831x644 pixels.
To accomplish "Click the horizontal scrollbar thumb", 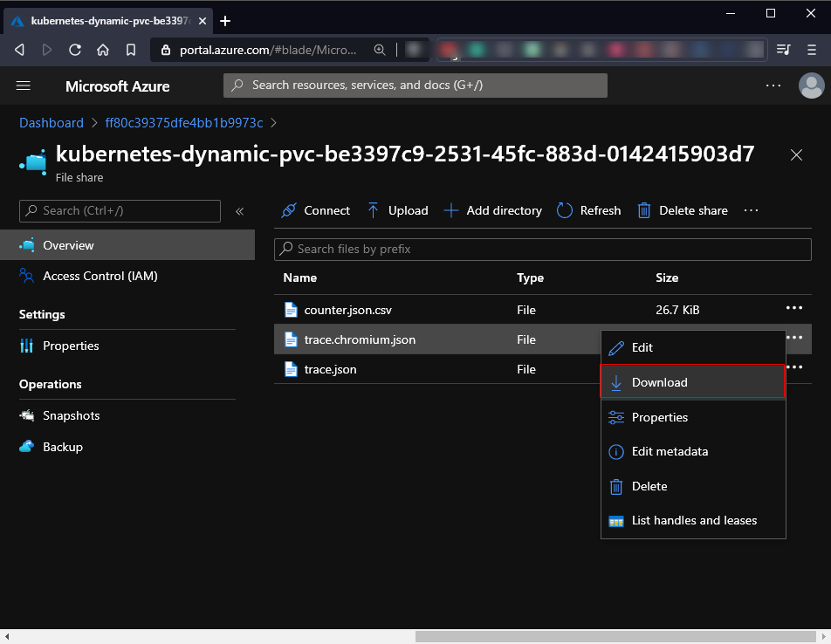I will point(615,636).
